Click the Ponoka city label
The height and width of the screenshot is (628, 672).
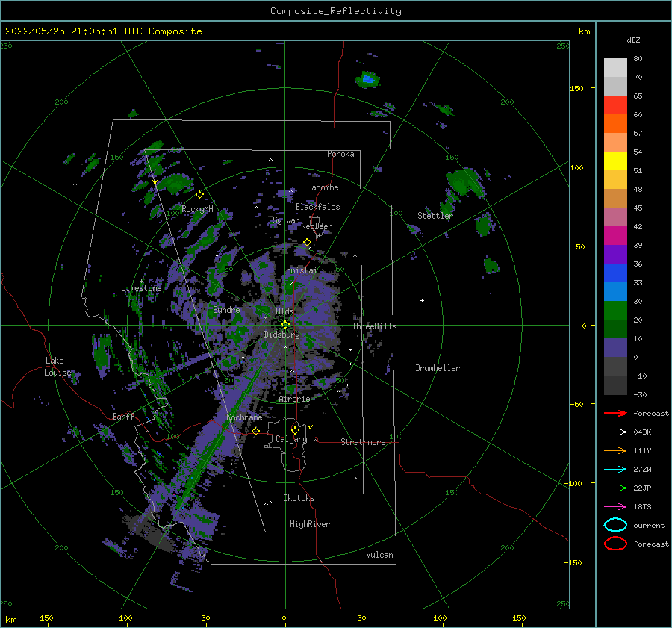[x=340, y=154]
